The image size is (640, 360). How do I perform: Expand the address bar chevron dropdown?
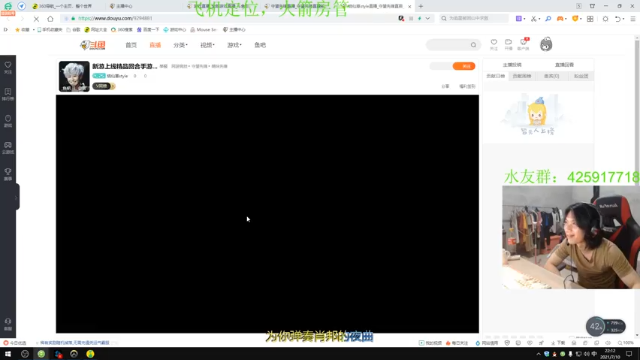[427, 18]
